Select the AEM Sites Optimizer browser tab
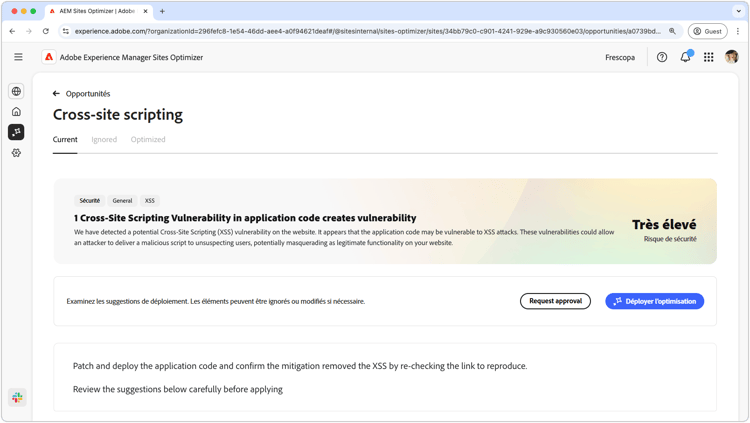Viewport: 750px width, 423px height. click(99, 11)
